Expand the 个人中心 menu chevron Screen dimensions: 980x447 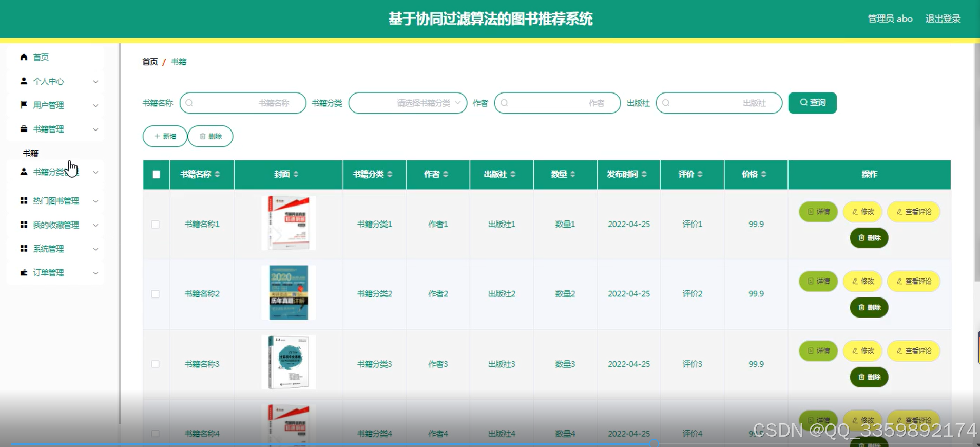click(95, 81)
